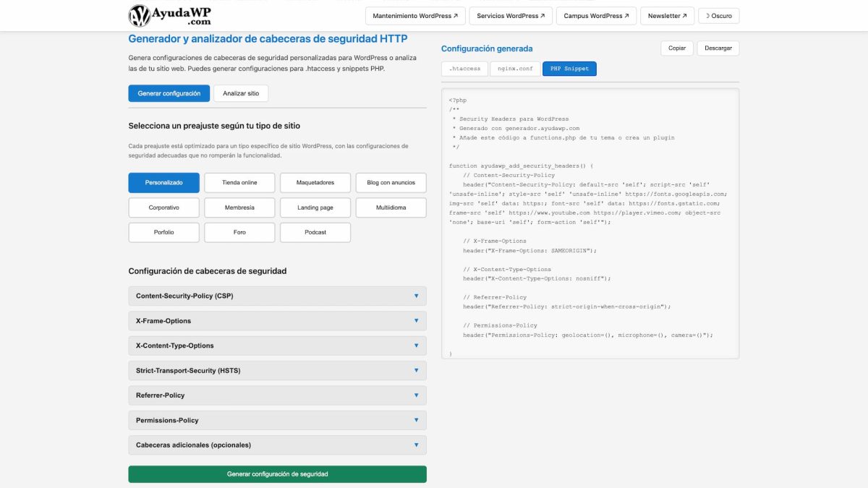The width and height of the screenshot is (868, 488).
Task: Select the Blog con anuncios preset
Action: point(391,183)
